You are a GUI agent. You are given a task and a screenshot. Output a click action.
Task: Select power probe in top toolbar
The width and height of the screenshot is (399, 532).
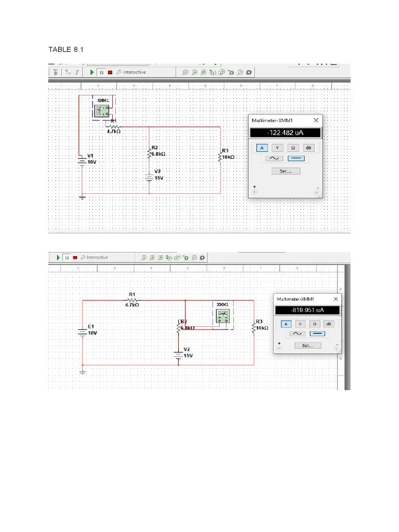[204, 72]
